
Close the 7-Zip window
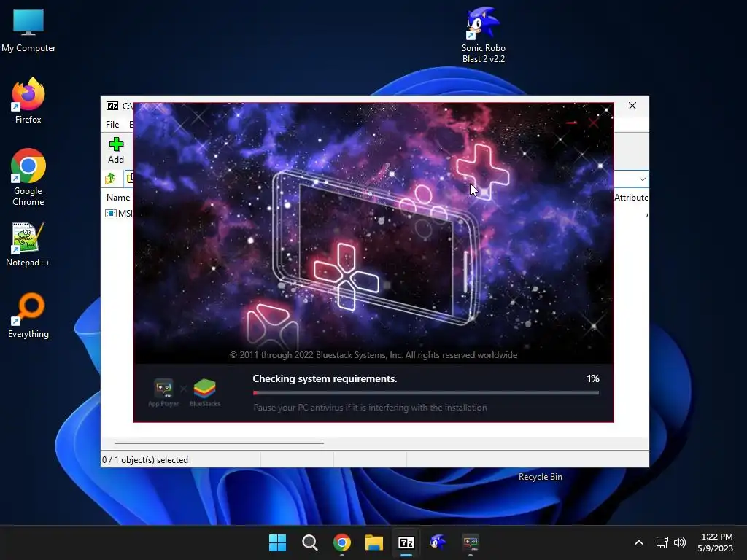pyautogui.click(x=632, y=106)
